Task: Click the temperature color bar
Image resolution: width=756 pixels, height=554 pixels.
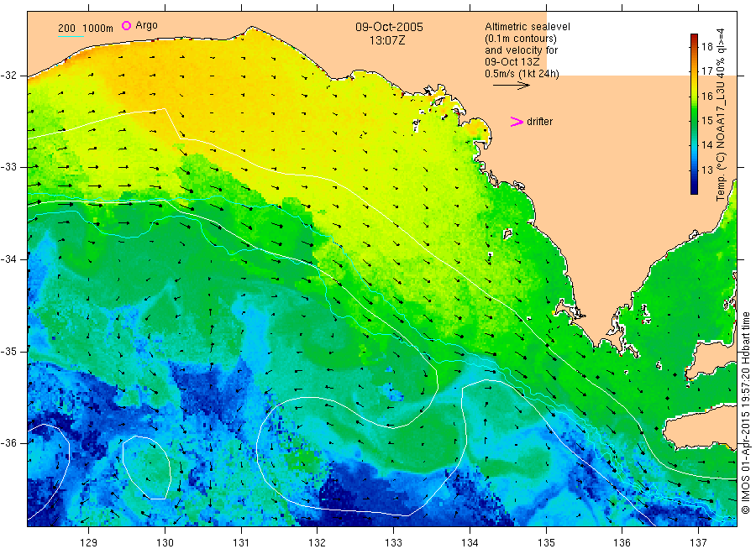Action: tap(695, 114)
